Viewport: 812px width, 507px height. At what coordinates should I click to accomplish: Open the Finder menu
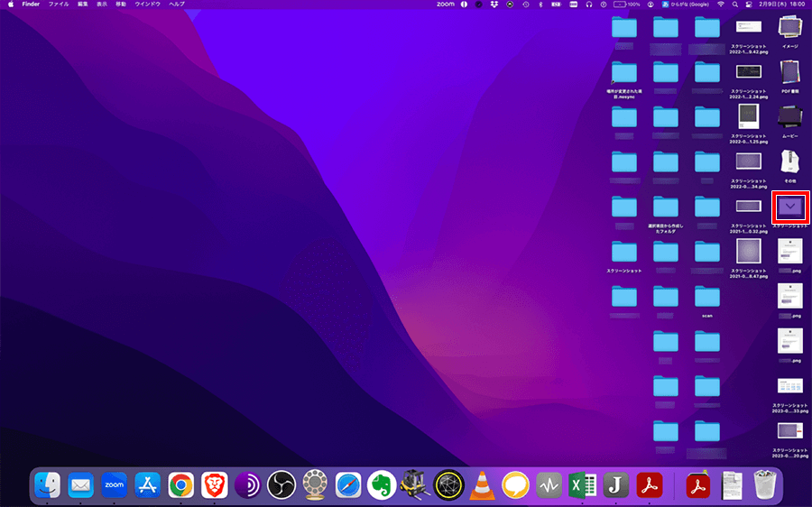tap(31, 5)
